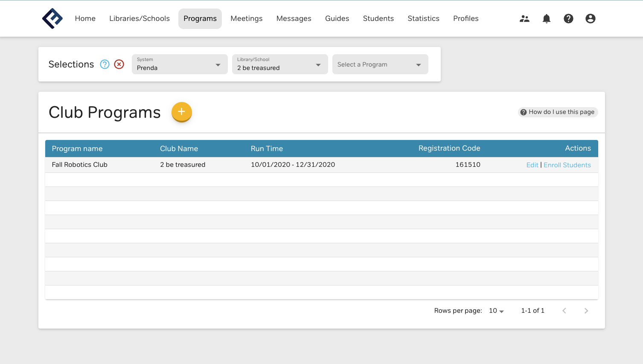Select the Programs nav item

pos(200,18)
